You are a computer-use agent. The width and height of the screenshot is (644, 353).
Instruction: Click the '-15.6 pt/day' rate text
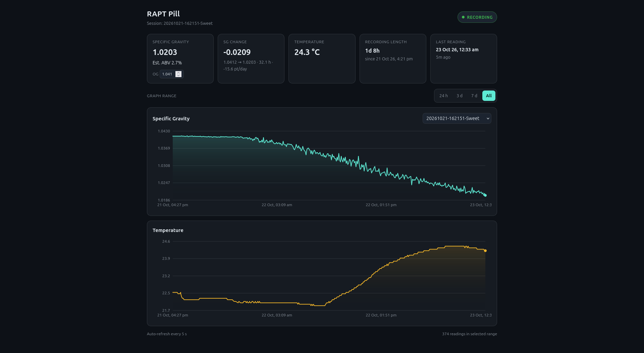[x=235, y=69]
